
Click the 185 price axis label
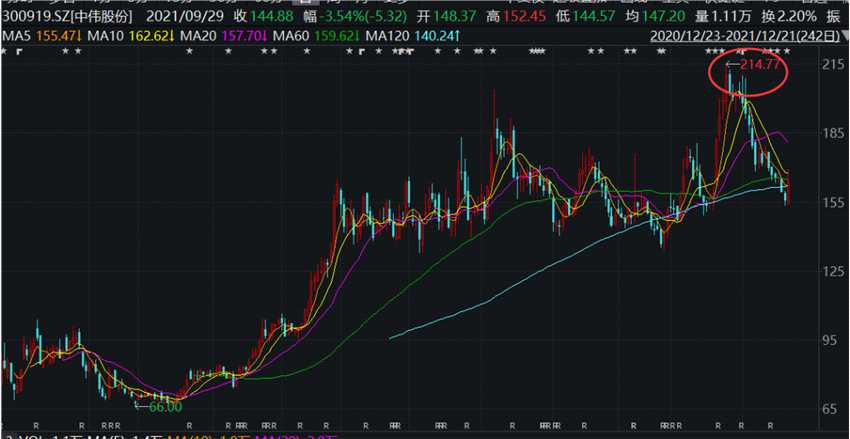click(x=832, y=133)
